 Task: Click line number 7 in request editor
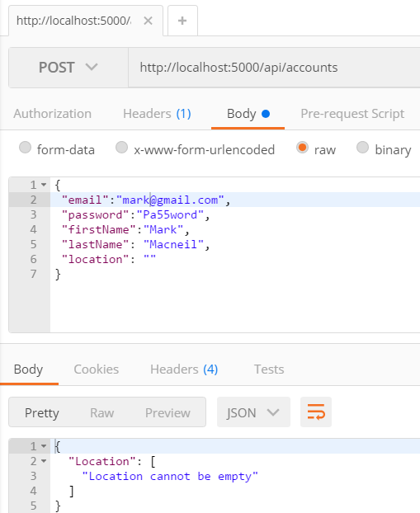click(33, 274)
